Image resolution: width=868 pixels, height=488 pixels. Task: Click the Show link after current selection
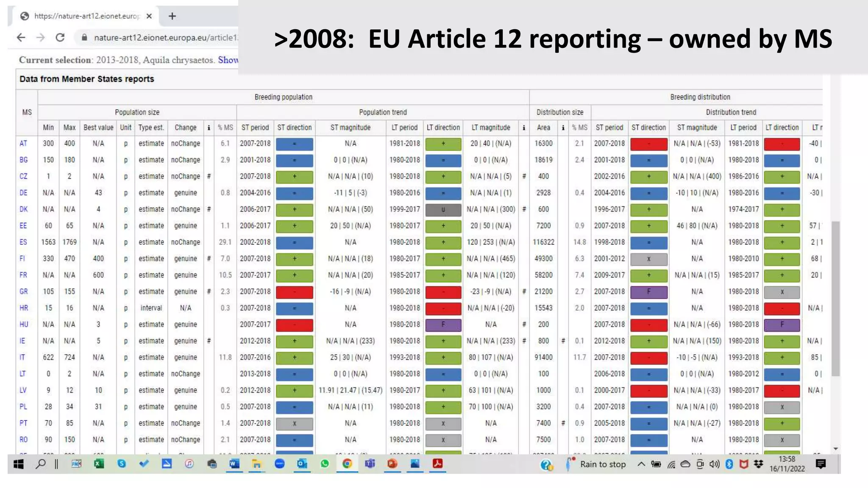point(228,60)
